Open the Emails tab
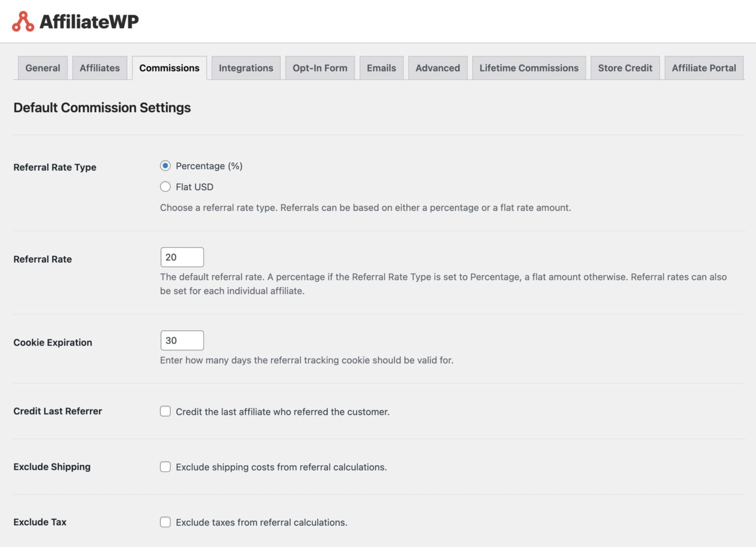 [382, 68]
